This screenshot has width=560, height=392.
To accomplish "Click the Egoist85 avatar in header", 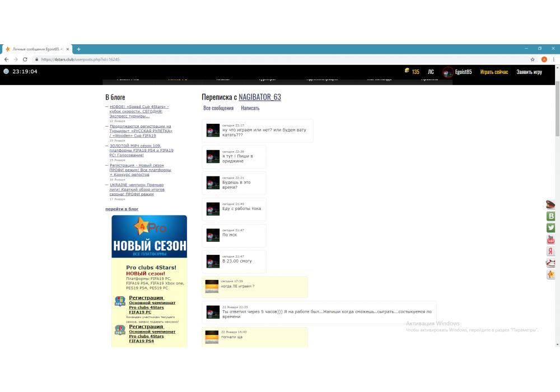I will (447, 72).
